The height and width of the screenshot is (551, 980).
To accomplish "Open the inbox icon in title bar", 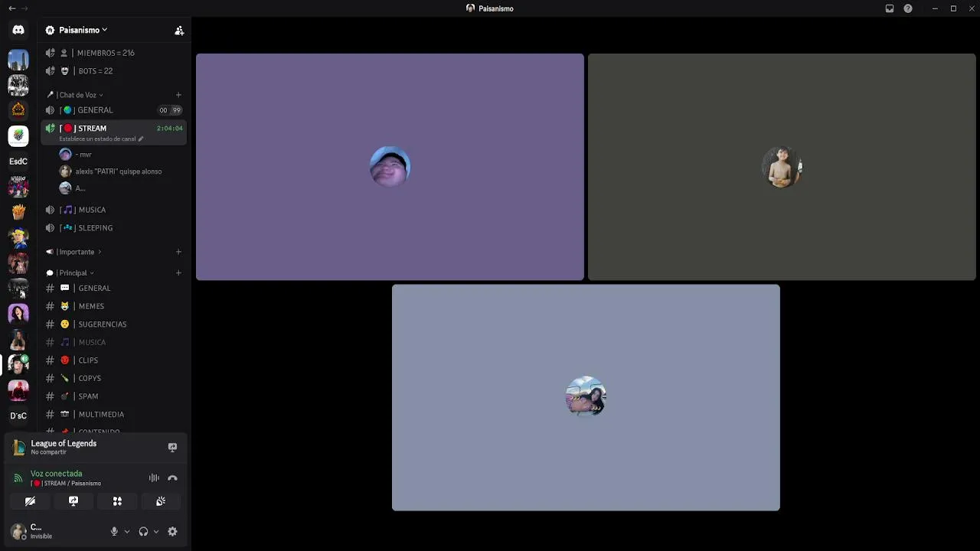I will [x=890, y=8].
